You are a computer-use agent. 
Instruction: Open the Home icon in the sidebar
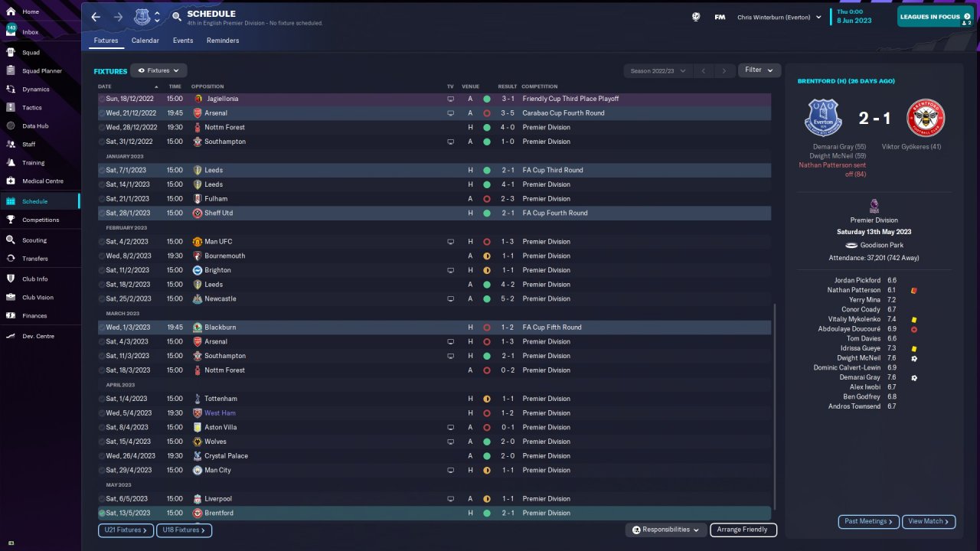pyautogui.click(x=11, y=12)
